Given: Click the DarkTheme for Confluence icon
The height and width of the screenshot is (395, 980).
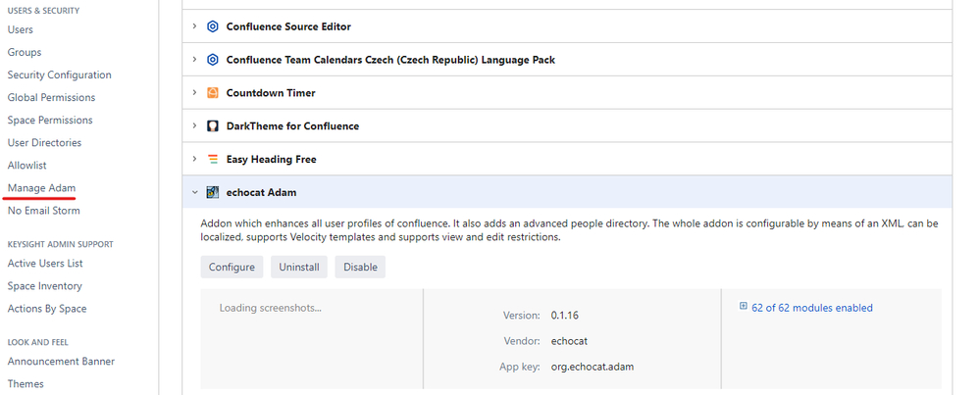Looking at the screenshot, I should tap(213, 125).
